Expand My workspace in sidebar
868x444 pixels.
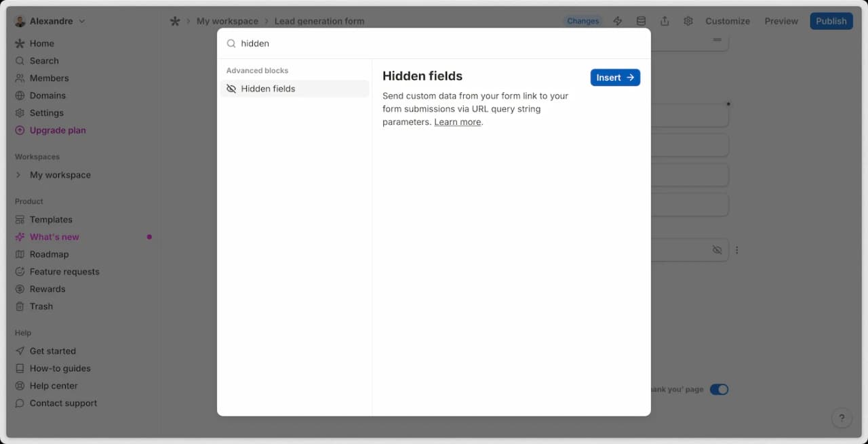[19, 175]
